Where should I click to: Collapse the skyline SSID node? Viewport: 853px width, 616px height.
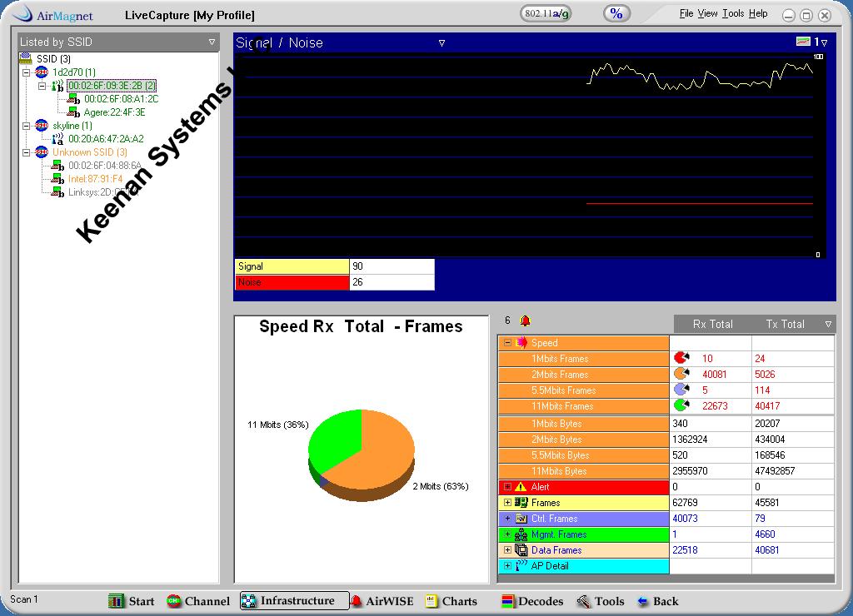click(26, 126)
